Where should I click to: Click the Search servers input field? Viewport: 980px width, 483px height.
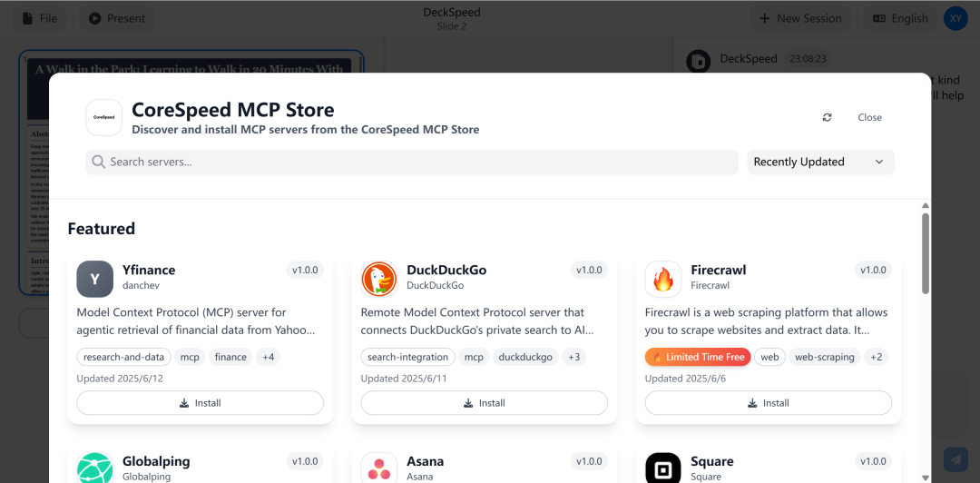click(x=412, y=162)
